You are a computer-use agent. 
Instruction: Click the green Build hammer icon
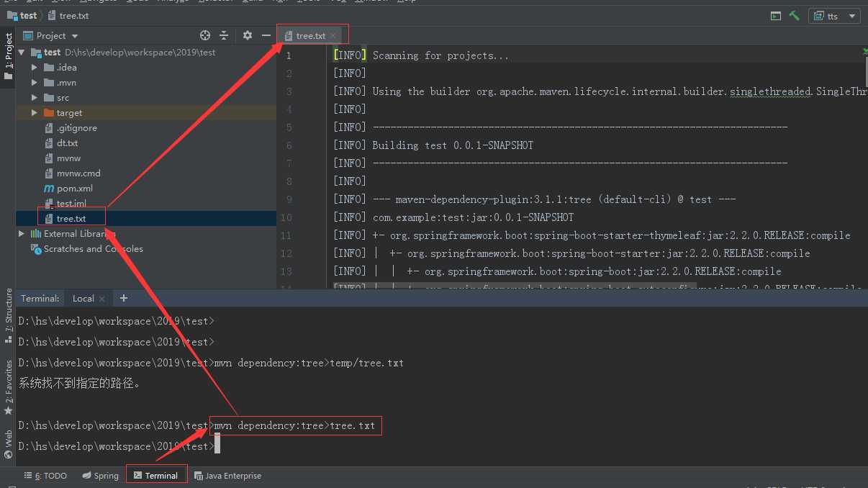coord(795,15)
